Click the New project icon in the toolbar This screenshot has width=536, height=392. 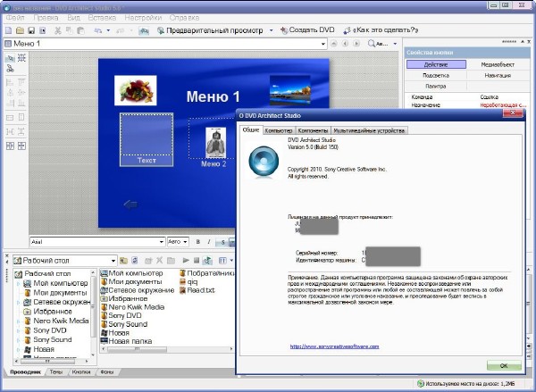point(8,29)
